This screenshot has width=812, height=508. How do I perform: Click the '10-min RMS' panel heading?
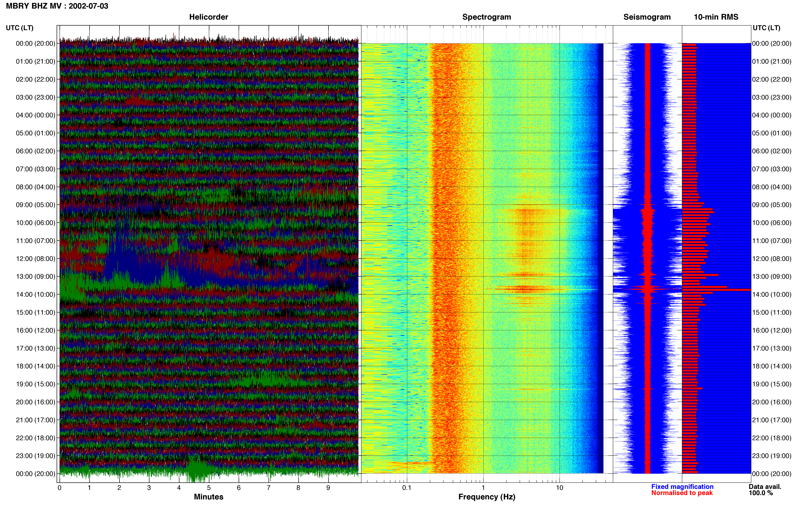(716, 17)
